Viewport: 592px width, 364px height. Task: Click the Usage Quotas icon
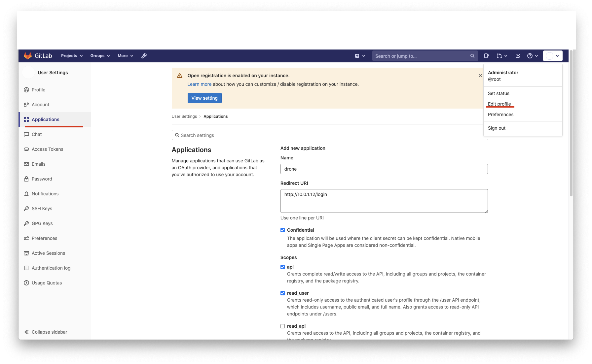pos(26,283)
